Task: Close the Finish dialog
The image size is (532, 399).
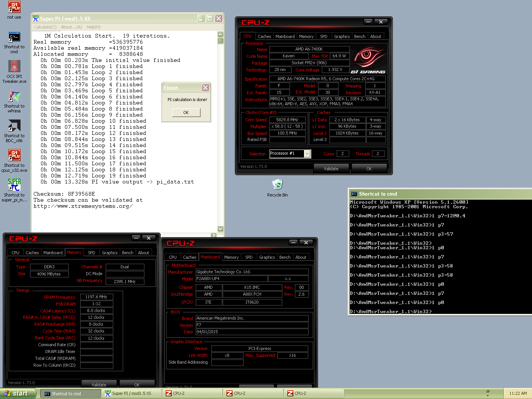Action: point(205,88)
